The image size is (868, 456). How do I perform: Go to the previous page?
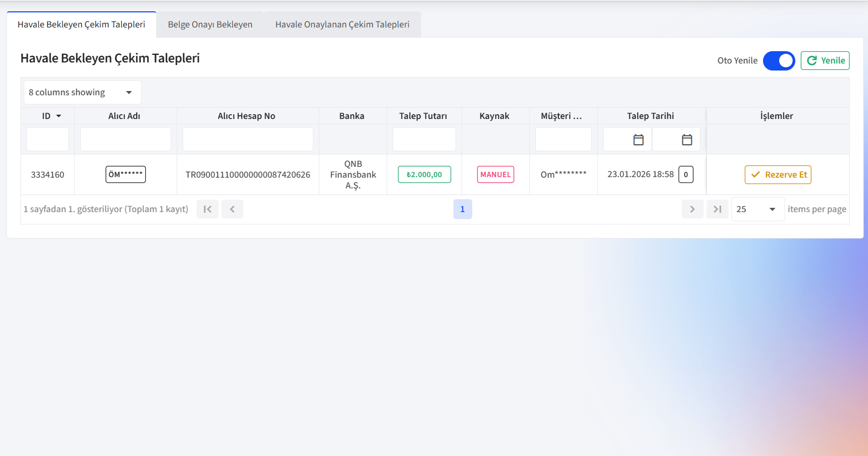click(x=232, y=209)
